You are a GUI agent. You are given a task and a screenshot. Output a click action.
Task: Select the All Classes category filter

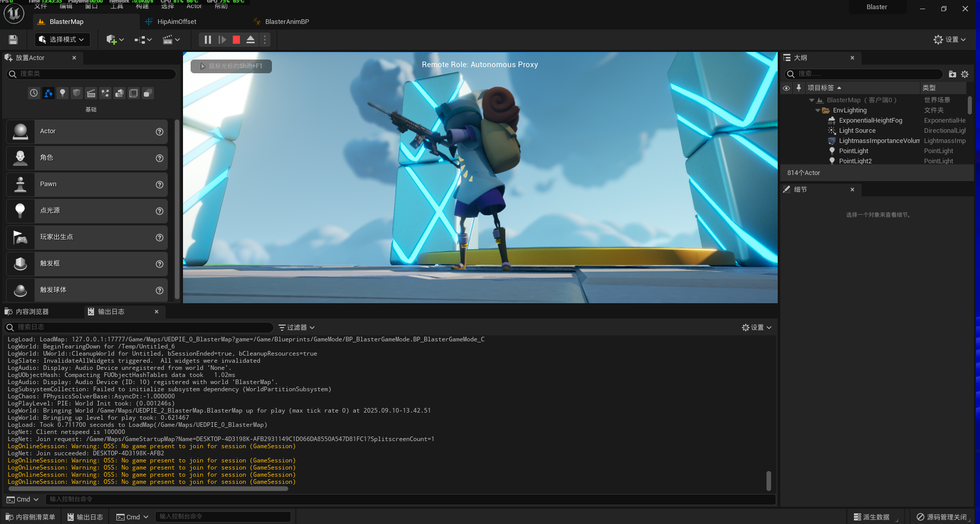tap(148, 93)
